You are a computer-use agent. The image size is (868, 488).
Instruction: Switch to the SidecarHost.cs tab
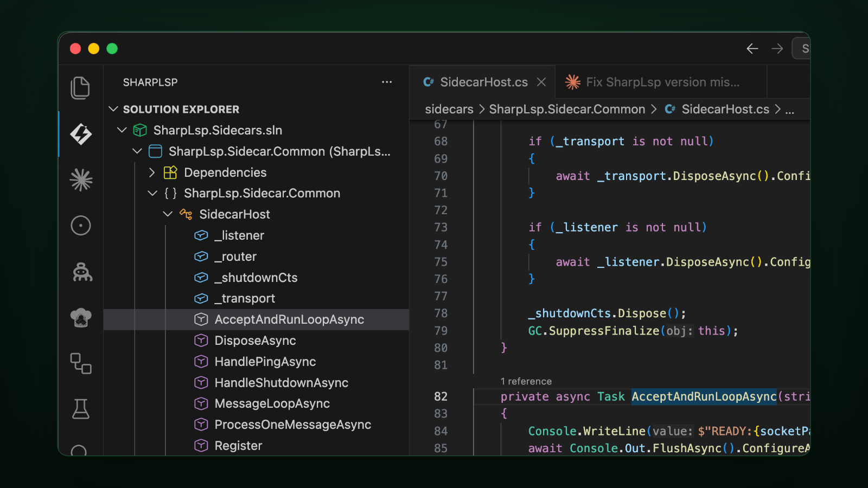pos(482,82)
